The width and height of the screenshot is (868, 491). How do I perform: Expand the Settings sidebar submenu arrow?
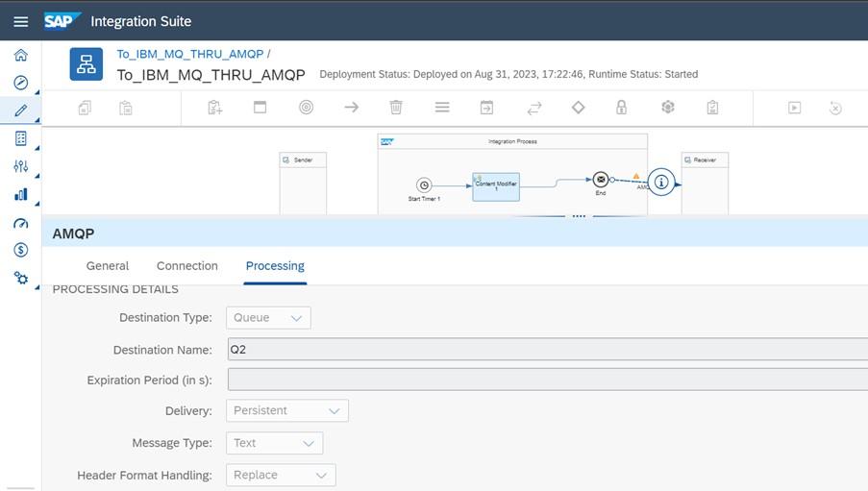[x=37, y=288]
